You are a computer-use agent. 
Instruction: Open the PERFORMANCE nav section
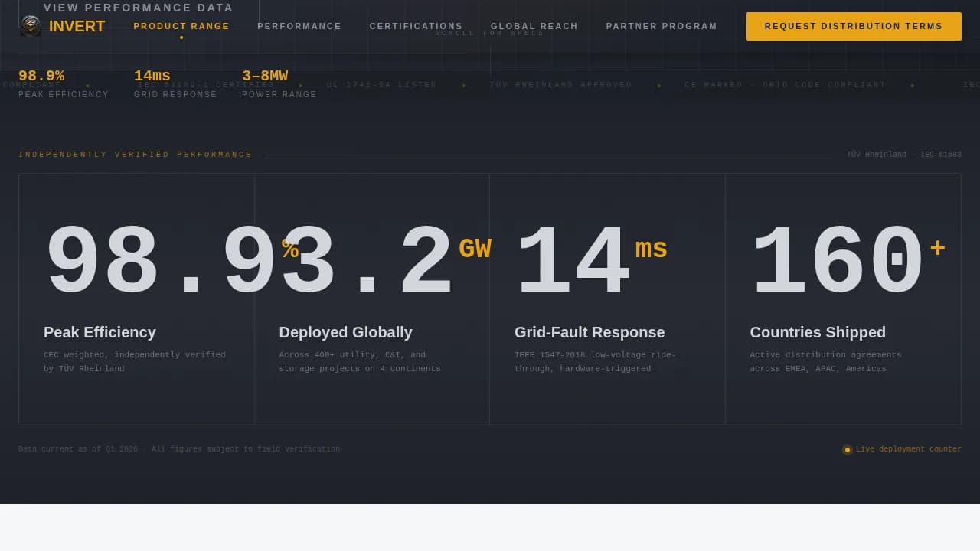pos(299,26)
